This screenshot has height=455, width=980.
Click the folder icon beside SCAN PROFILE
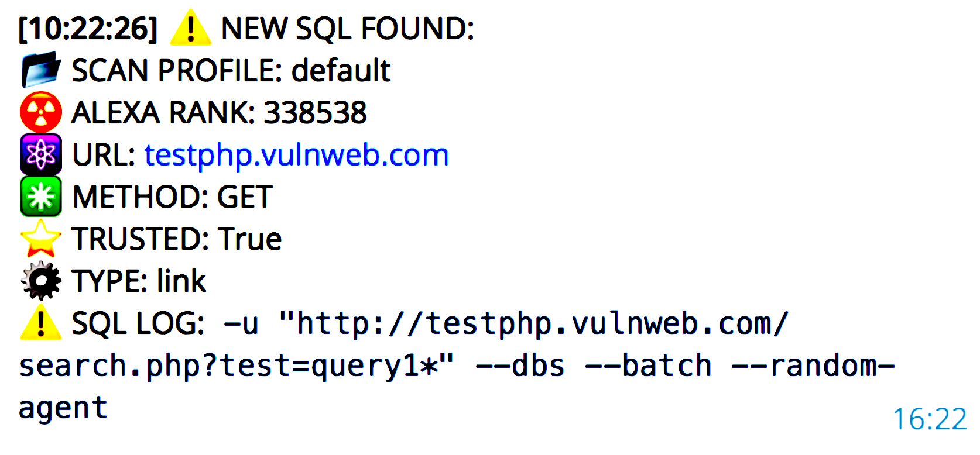(x=40, y=70)
